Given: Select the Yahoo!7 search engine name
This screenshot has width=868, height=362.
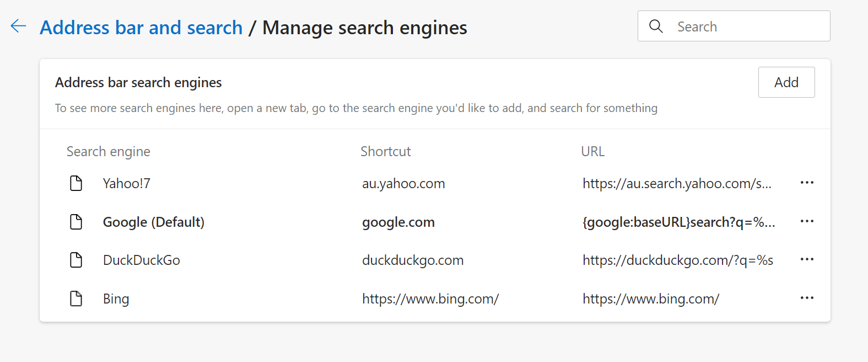Looking at the screenshot, I should coord(126,184).
